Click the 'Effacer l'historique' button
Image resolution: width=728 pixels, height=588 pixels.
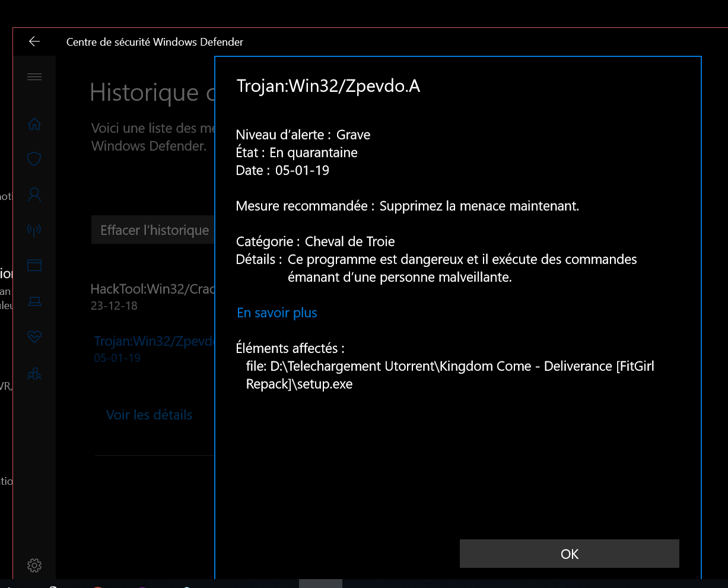click(152, 230)
